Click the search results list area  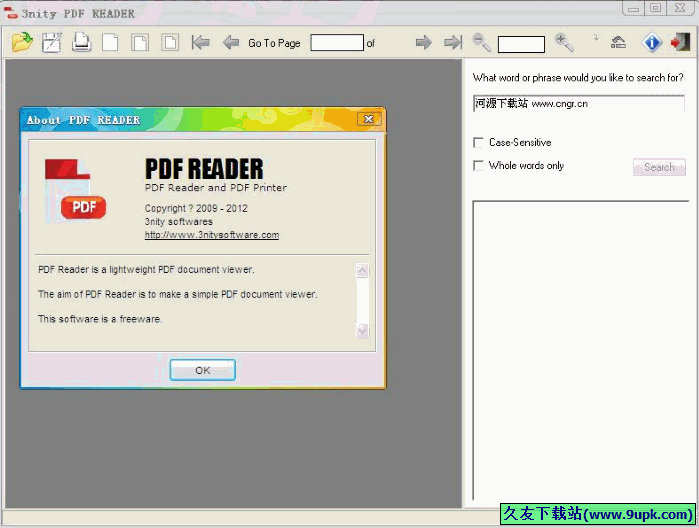coord(580,350)
